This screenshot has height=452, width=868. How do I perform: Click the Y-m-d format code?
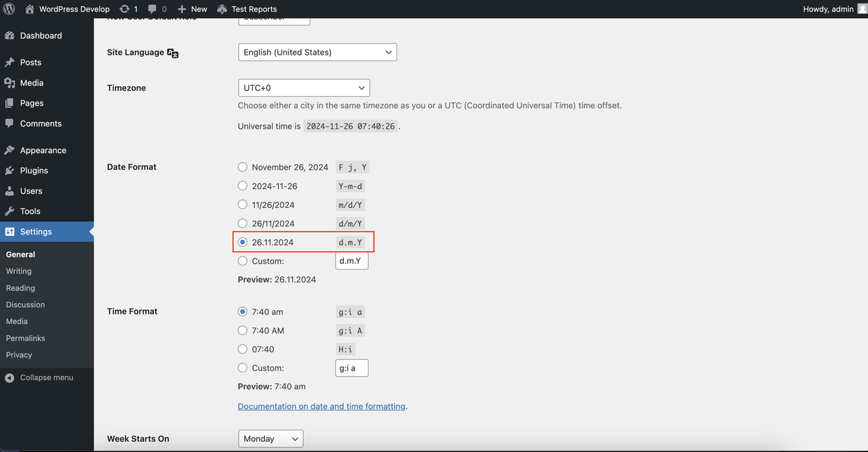[351, 186]
